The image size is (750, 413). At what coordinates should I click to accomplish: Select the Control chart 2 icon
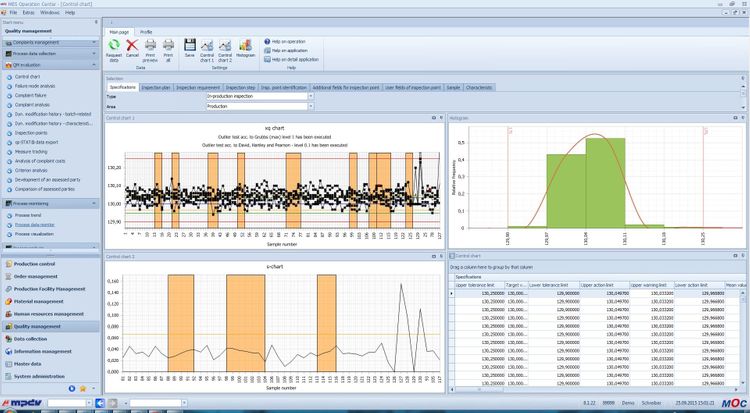click(x=225, y=45)
